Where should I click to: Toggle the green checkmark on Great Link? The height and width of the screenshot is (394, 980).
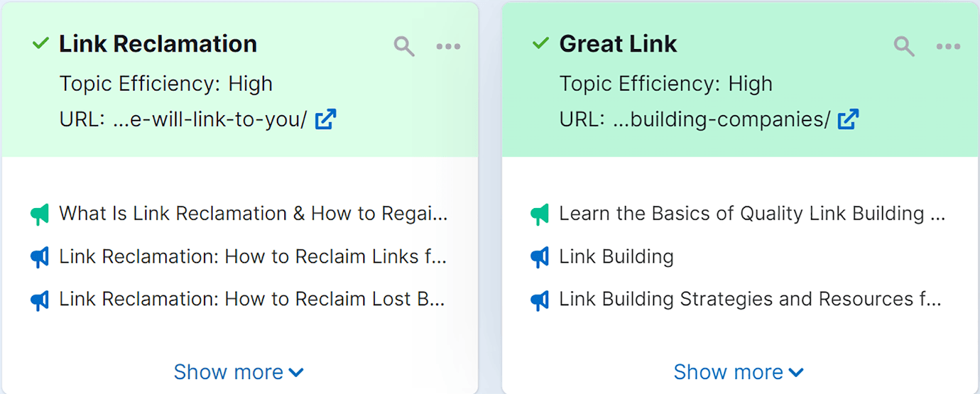click(540, 43)
